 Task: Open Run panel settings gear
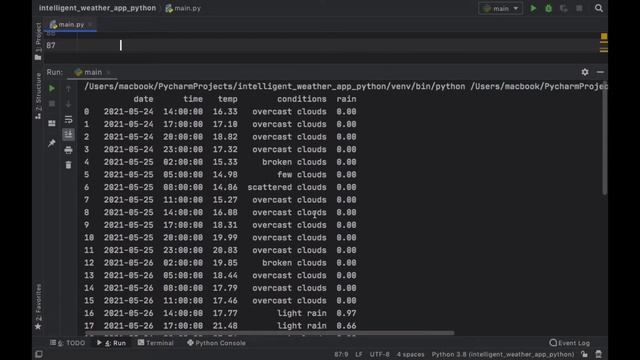click(x=585, y=72)
